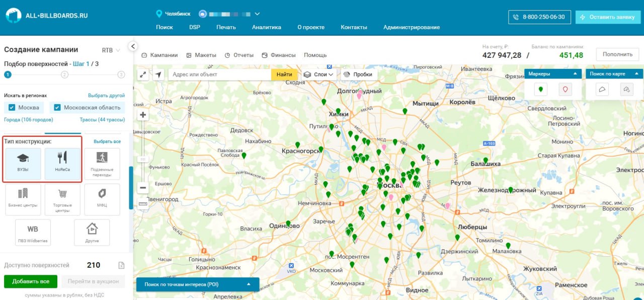Image resolution: width=644 pixels, height=300 pixels.
Task: Click the map zoom level slider
Action: [x=143, y=159]
